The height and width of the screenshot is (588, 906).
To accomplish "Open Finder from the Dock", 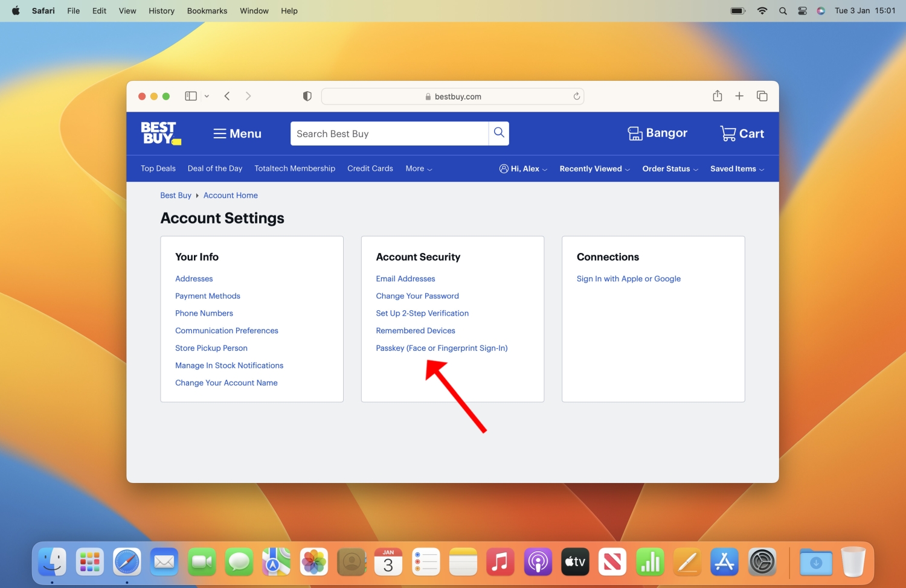I will (x=52, y=562).
